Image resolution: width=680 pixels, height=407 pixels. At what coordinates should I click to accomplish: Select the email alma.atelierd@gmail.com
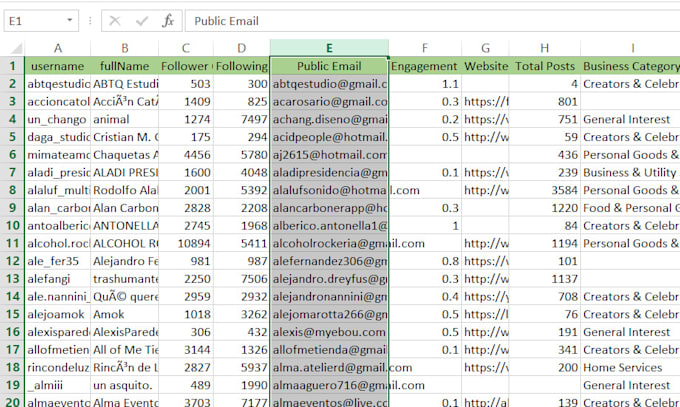(x=329, y=368)
